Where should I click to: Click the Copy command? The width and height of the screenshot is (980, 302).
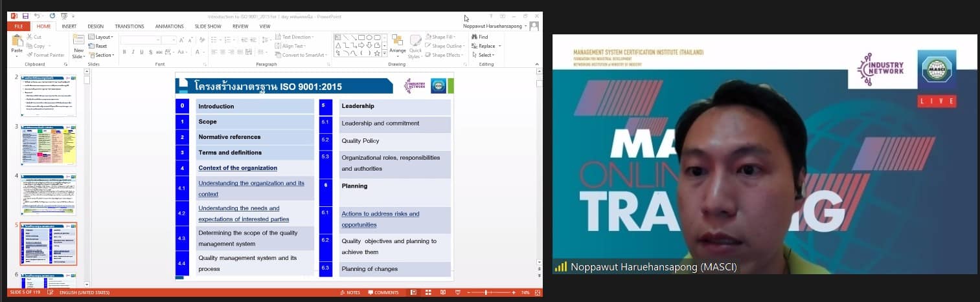click(36, 46)
